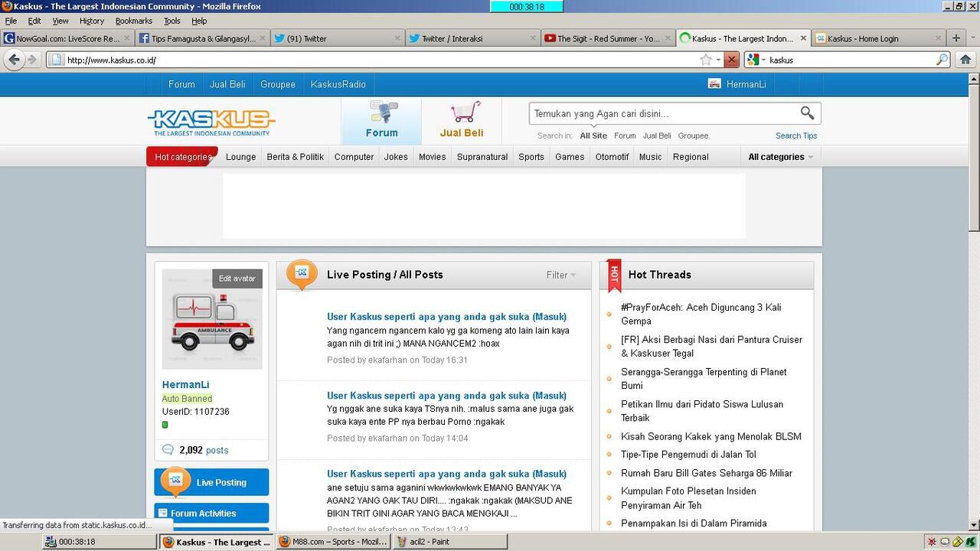Viewport: 980px width, 551px height.
Task: Click Groupee in top navigation bar
Action: [x=277, y=84]
